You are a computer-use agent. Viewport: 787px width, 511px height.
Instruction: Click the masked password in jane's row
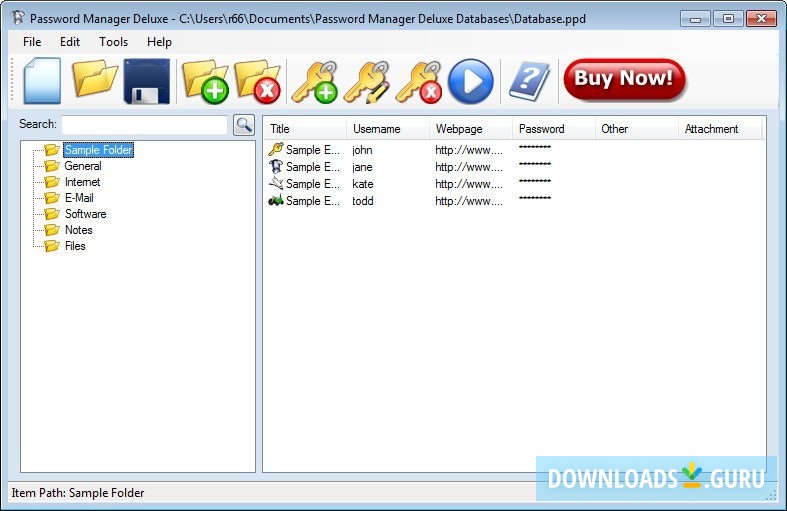tap(535, 164)
